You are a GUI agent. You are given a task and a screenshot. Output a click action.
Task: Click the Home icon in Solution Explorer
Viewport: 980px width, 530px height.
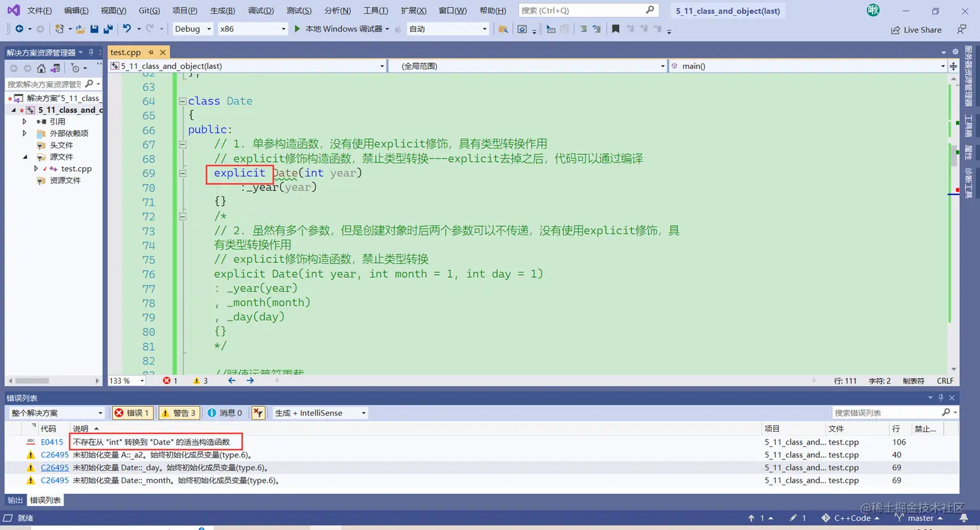[x=41, y=68]
